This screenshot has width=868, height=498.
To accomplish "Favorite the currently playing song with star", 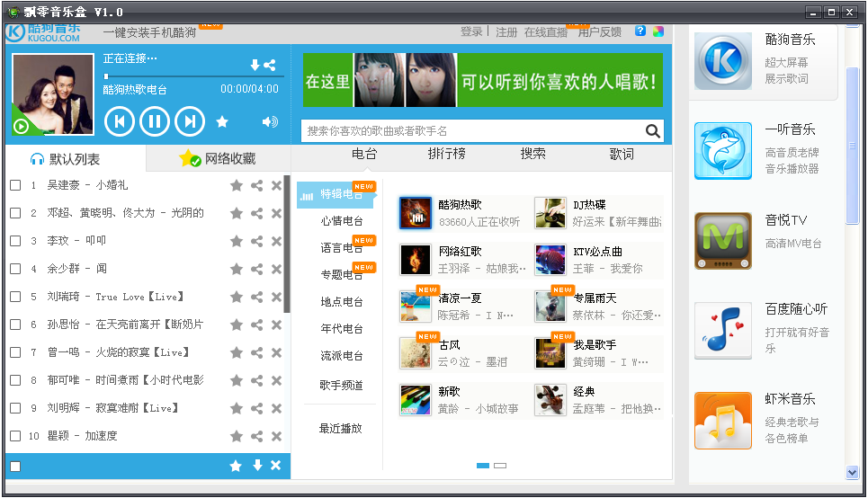I will 222,121.
